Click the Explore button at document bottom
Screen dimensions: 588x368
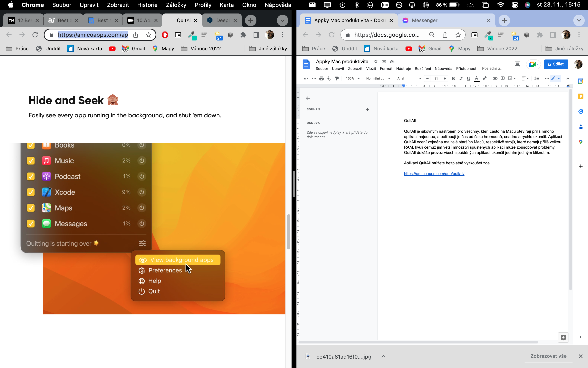[x=563, y=337]
